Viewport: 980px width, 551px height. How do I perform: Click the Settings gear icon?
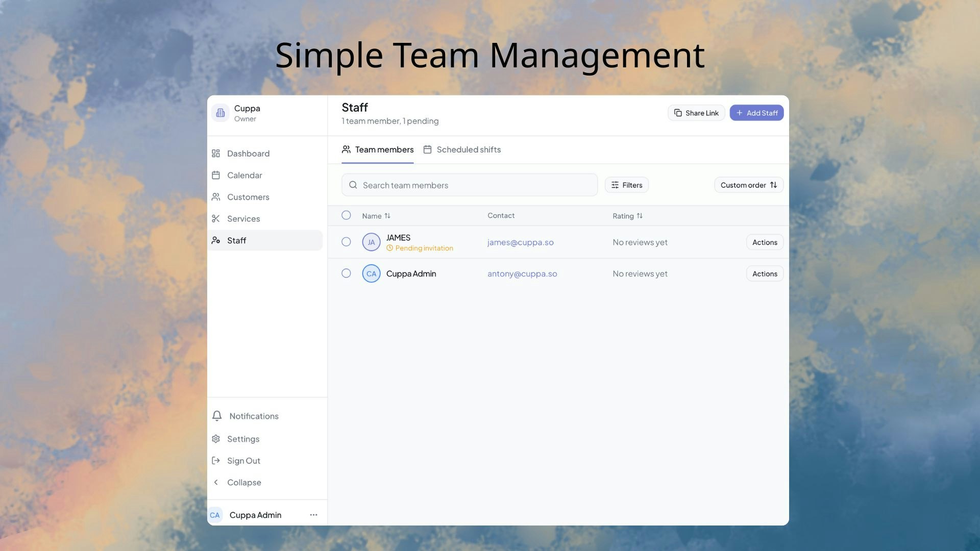pos(216,439)
